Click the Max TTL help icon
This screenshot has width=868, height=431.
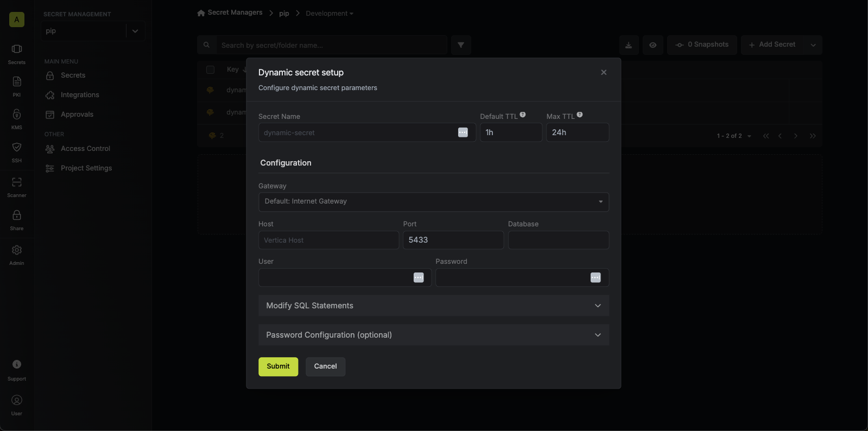click(x=580, y=115)
